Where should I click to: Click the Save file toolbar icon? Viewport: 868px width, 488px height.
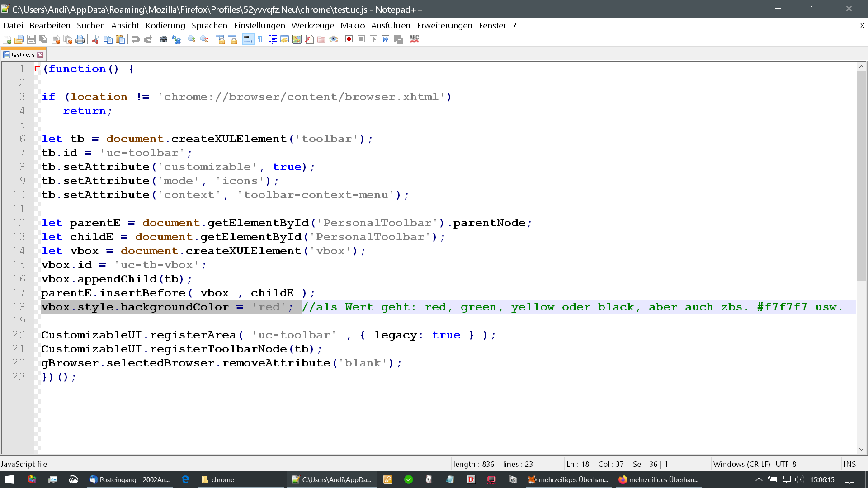pos(31,39)
